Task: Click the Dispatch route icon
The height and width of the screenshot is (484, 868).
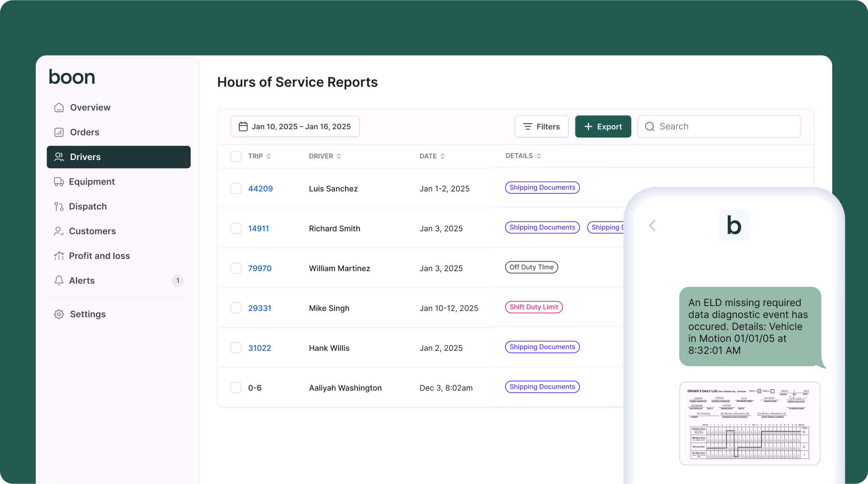Action: click(x=59, y=207)
